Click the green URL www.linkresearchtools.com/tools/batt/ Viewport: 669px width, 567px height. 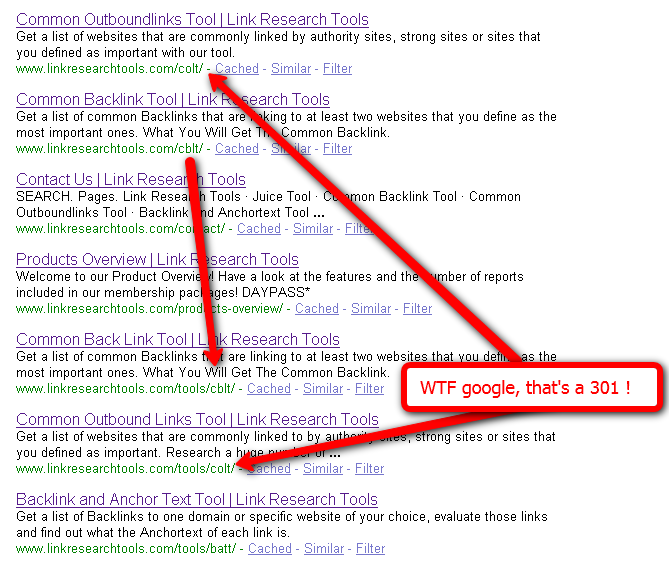pos(126,548)
